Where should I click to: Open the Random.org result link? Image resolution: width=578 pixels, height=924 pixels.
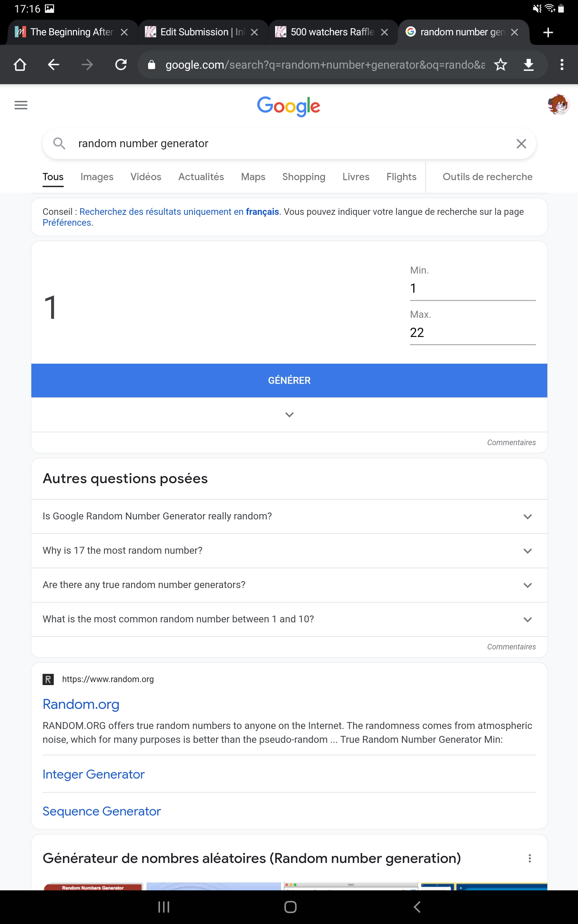81,704
